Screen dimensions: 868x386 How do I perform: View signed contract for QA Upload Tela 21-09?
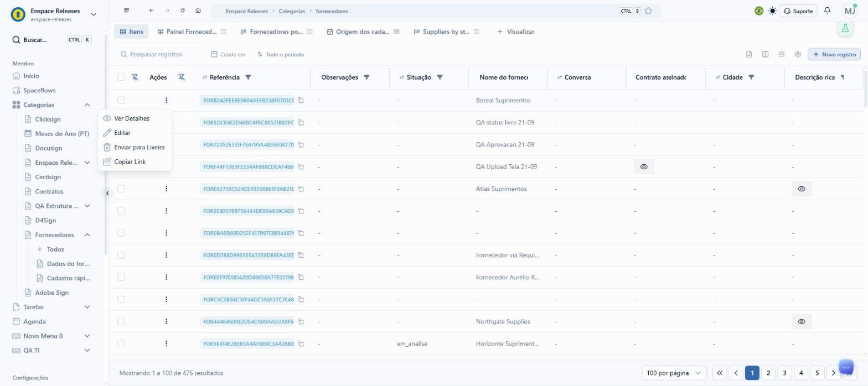[644, 166]
